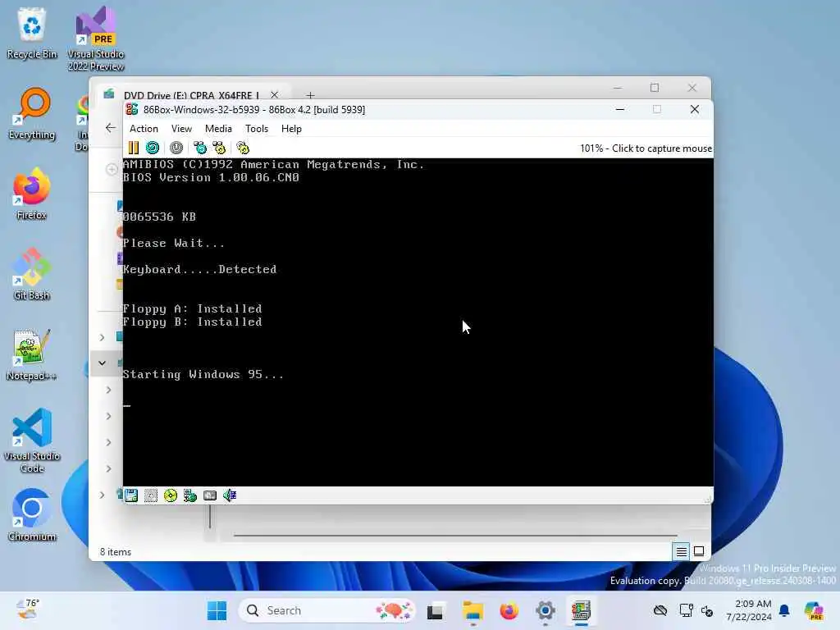Expand the first collapsed navigation pane item
840x630 pixels.
(102, 337)
